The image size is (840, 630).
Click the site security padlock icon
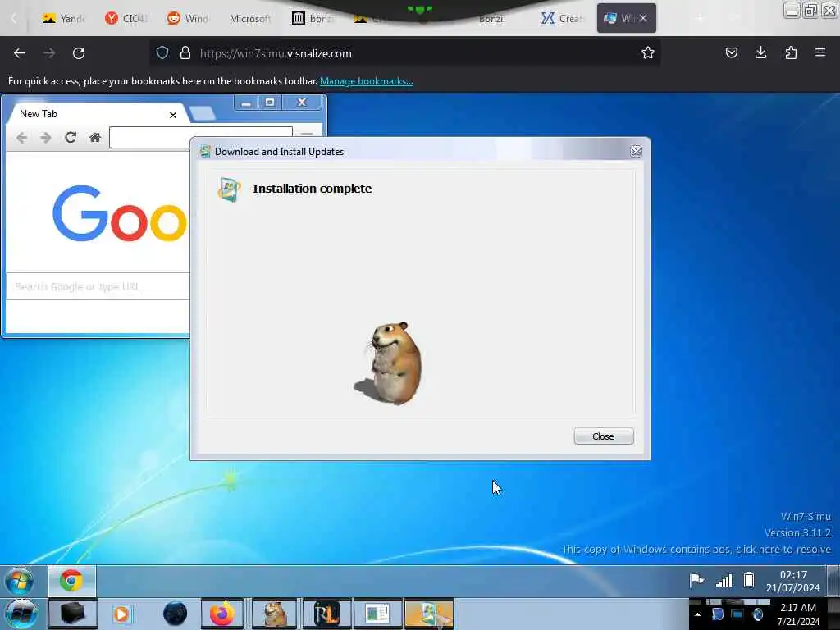pos(185,52)
